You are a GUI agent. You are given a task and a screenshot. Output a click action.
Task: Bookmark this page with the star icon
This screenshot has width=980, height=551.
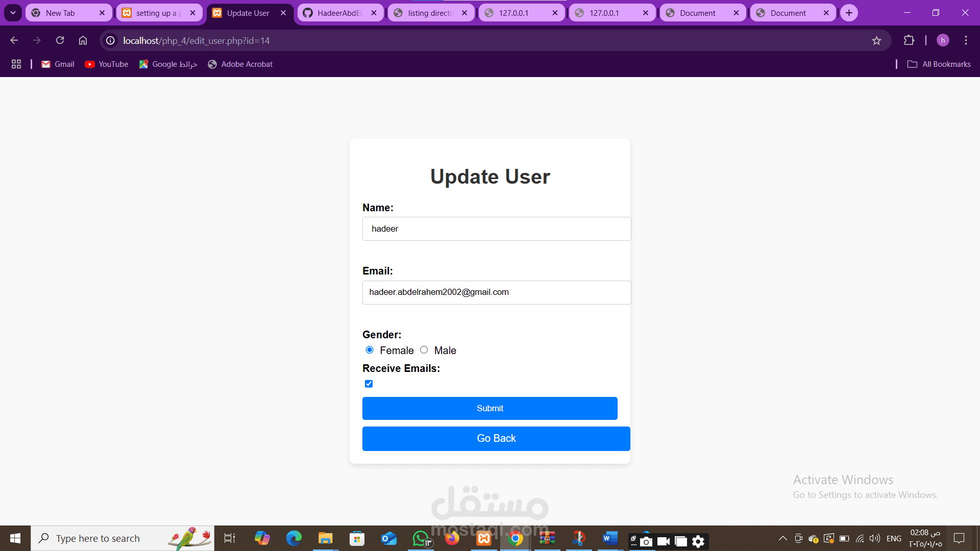[x=876, y=40]
